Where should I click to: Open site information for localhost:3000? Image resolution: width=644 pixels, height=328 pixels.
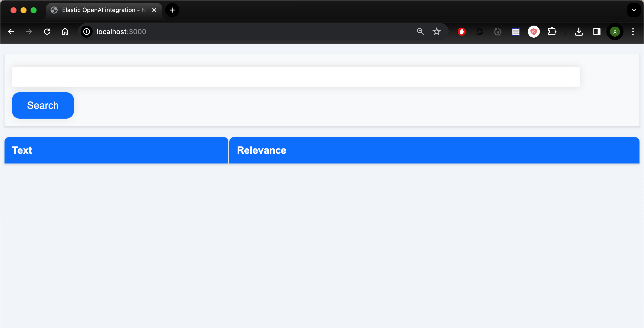[87, 32]
